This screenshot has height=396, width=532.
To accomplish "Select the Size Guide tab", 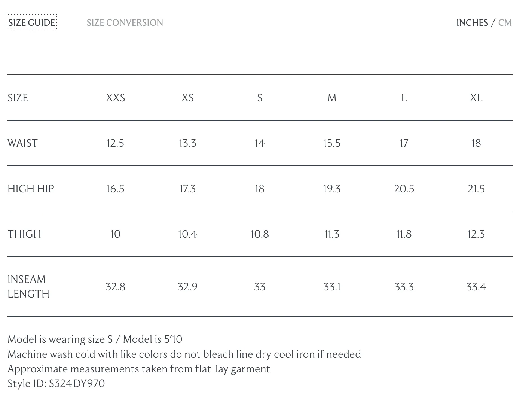I will [32, 23].
